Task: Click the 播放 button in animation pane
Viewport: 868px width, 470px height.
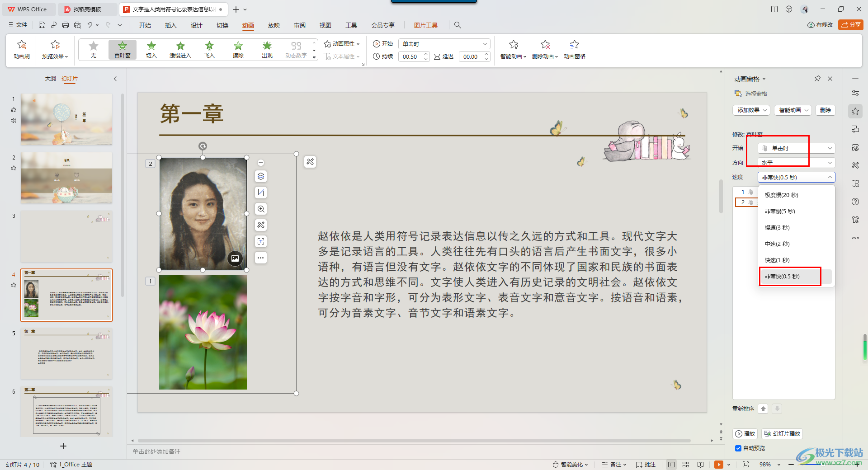Action: (x=745, y=434)
